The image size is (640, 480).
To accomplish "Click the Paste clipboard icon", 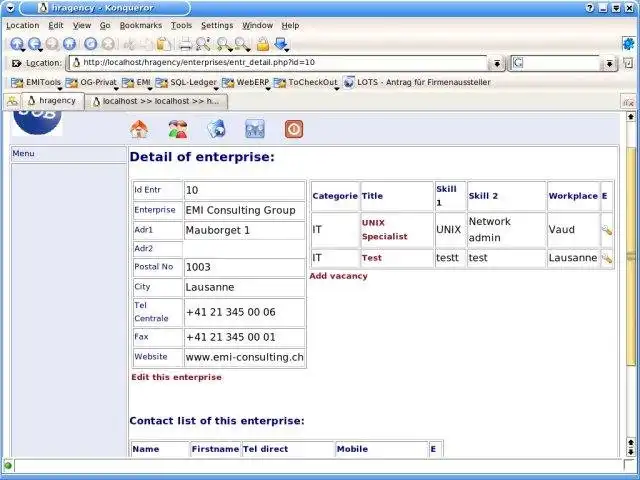I will (x=164, y=44).
